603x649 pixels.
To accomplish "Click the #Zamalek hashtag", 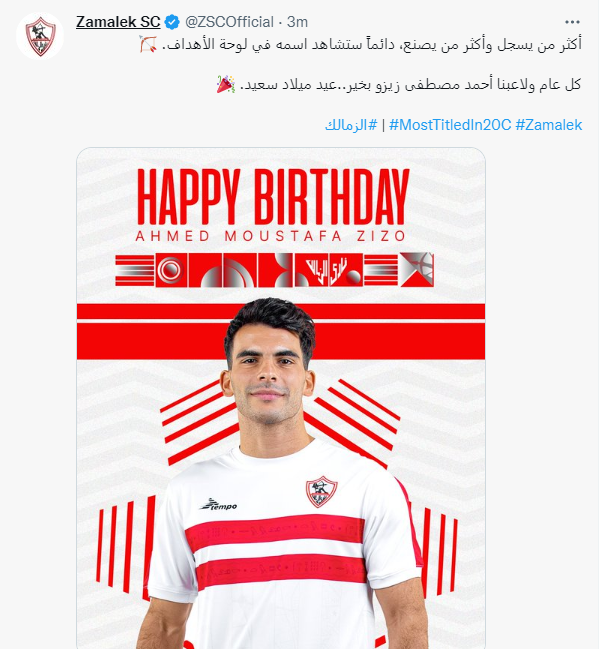I will click(549, 125).
